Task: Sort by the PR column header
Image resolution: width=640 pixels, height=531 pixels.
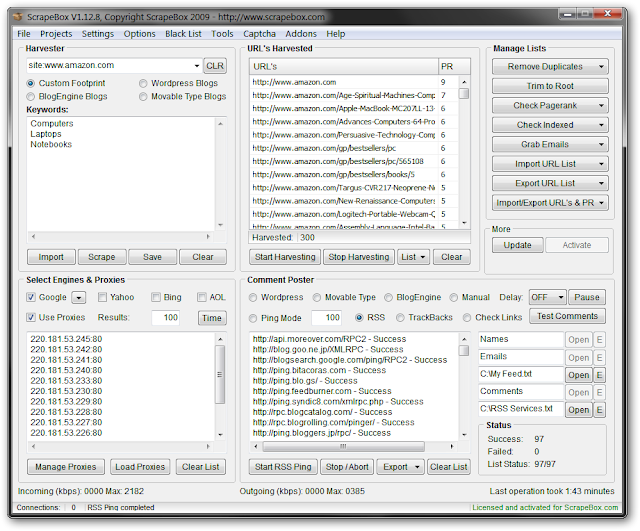Action: pyautogui.click(x=454, y=67)
